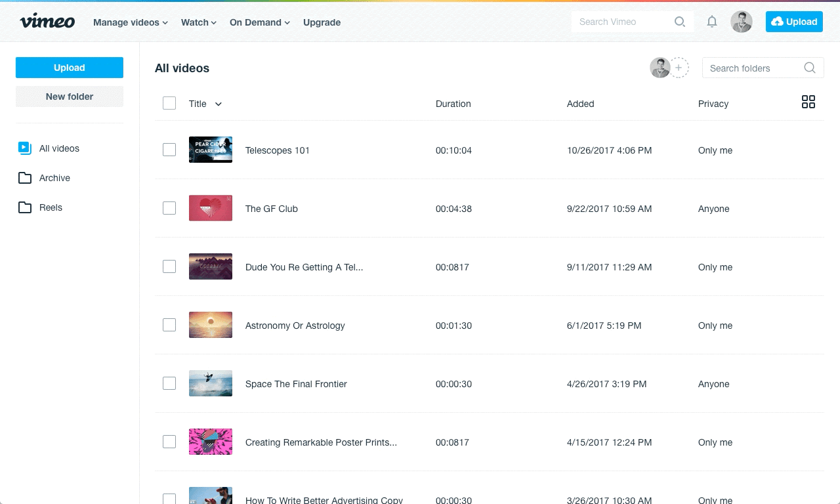Switch to grid view layout
This screenshot has height=504, width=840.
coord(808,102)
